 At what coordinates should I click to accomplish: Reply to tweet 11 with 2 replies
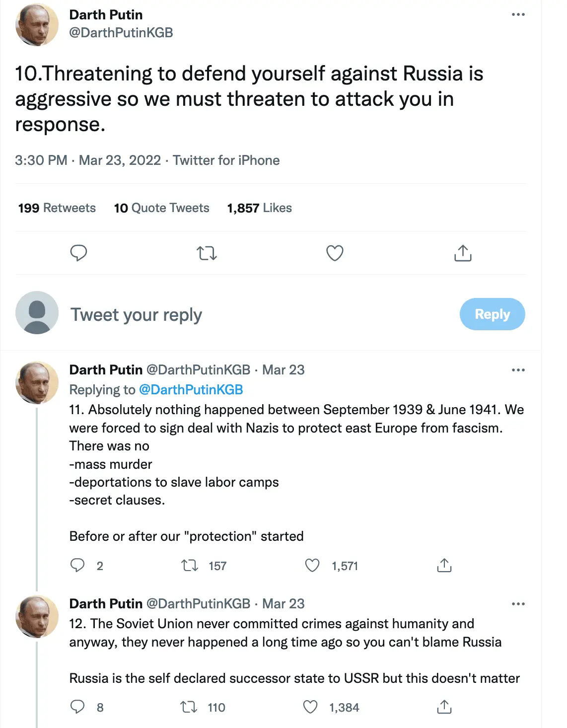[x=77, y=565]
